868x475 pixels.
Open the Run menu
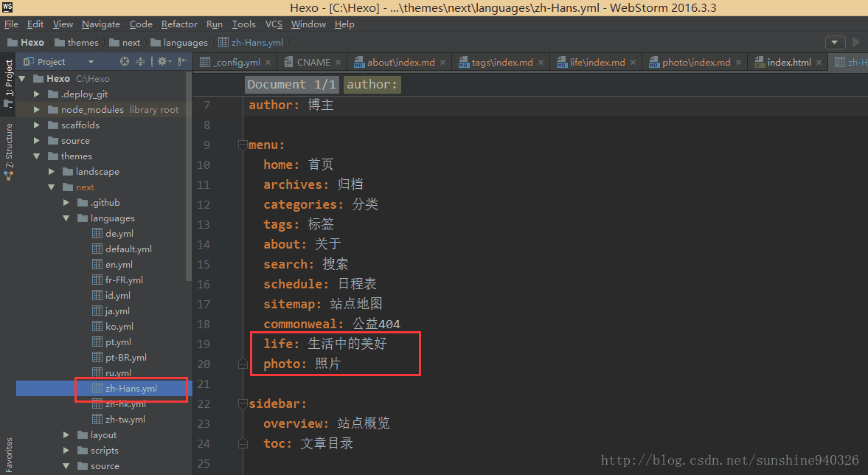[214, 24]
